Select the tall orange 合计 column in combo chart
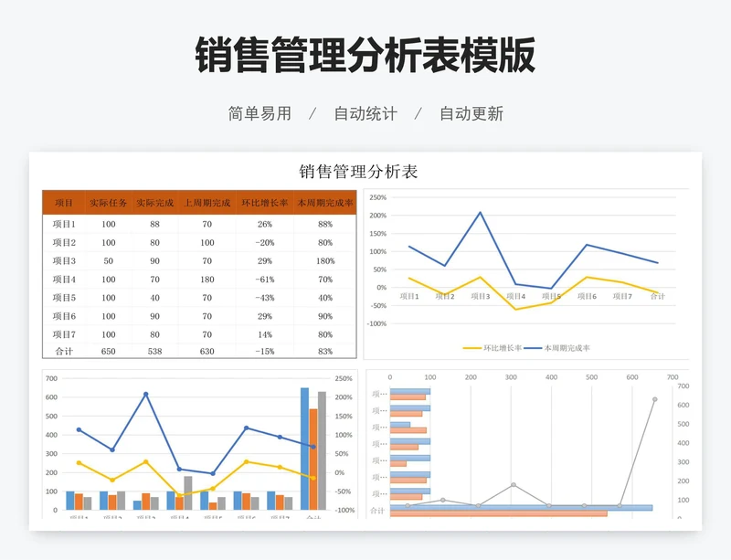Viewport: 731px width, 560px height. (x=313, y=460)
